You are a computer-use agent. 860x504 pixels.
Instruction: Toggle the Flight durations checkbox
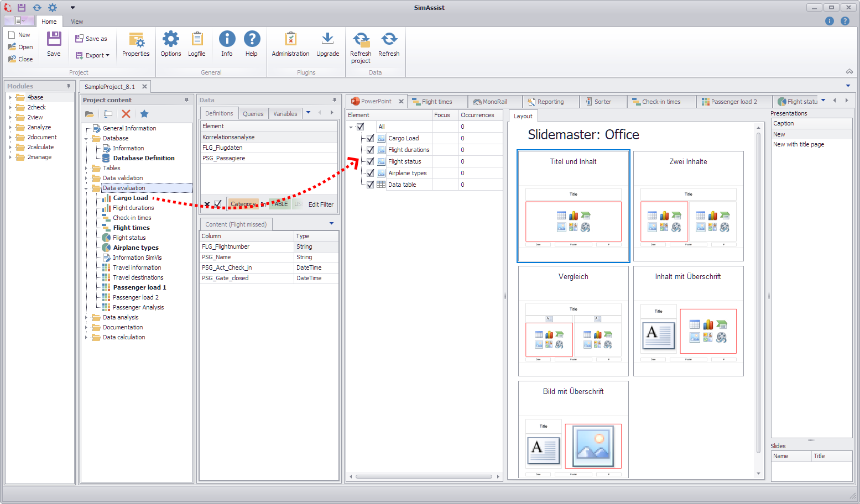coord(370,149)
